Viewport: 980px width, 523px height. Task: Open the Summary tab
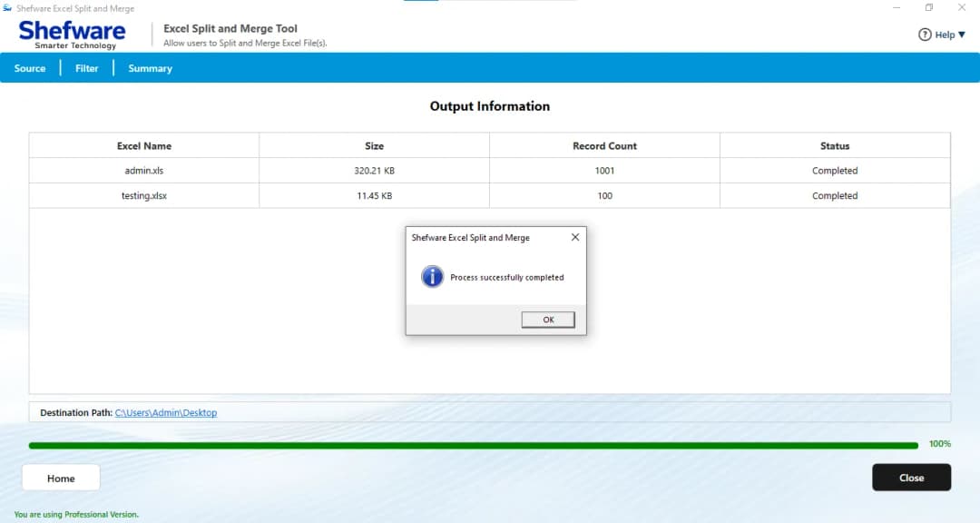[x=150, y=68]
